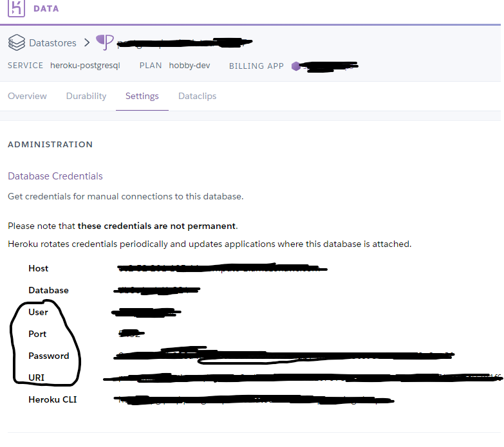Click the Database label

pyautogui.click(x=48, y=290)
